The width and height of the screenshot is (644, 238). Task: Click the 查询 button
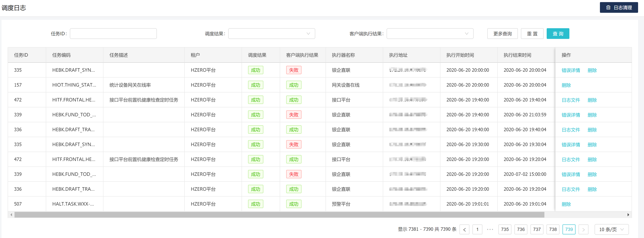[x=558, y=34]
